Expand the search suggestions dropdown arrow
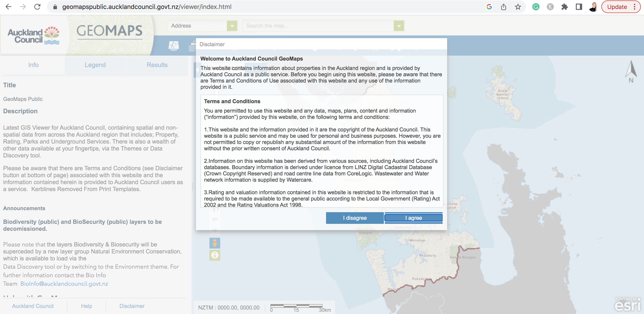644x314 pixels. tap(399, 26)
